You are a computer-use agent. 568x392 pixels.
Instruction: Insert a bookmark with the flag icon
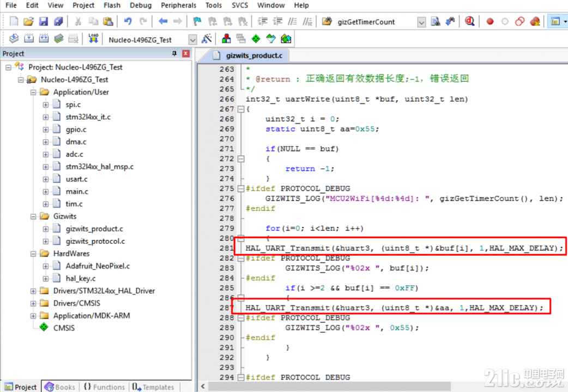click(x=197, y=21)
